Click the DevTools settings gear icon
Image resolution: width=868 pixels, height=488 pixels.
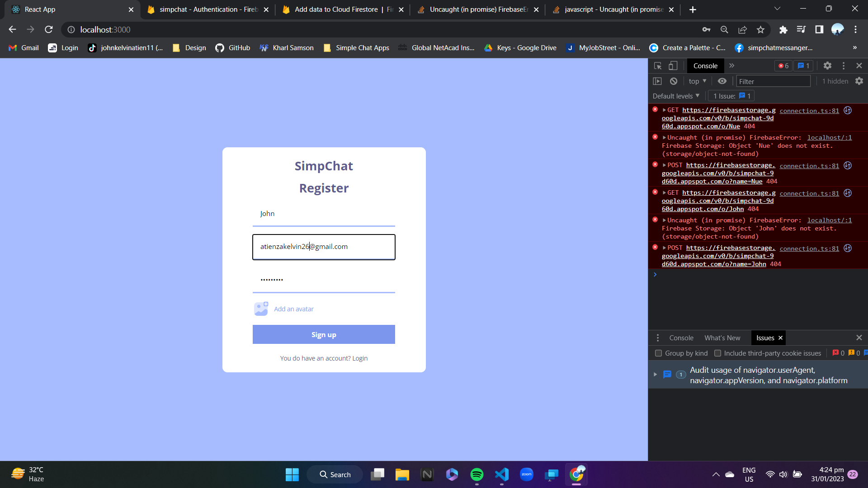point(827,66)
